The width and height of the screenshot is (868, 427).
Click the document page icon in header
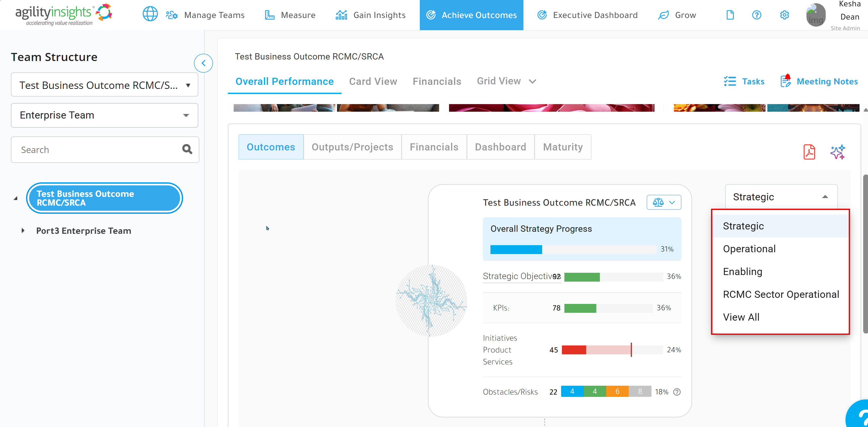click(730, 15)
